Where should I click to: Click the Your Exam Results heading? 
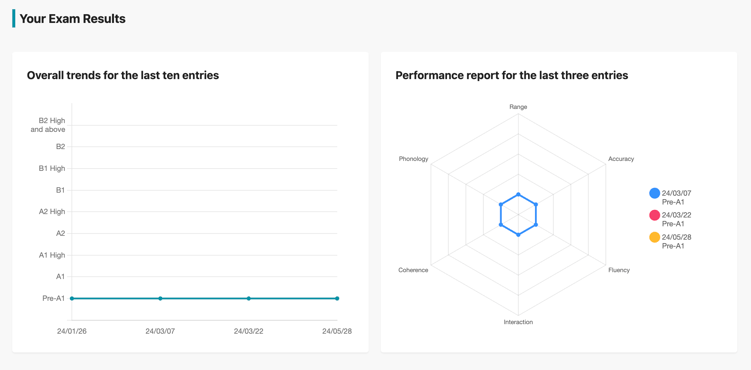coord(72,19)
